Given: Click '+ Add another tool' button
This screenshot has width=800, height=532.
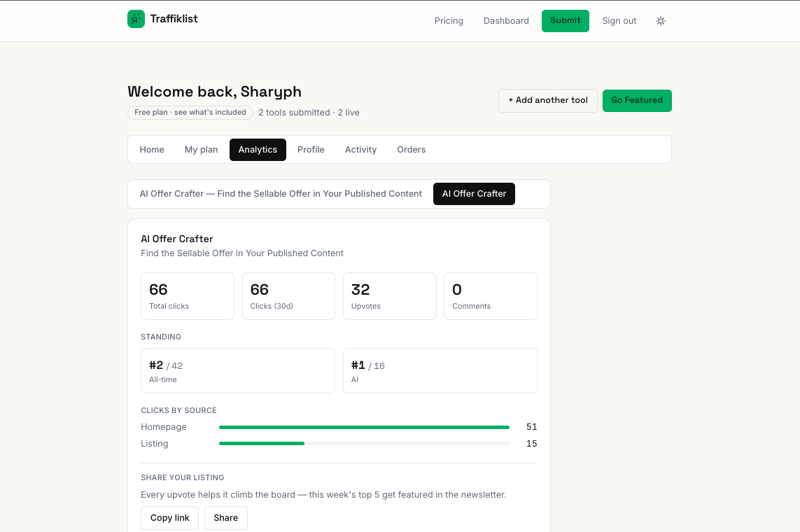Looking at the screenshot, I should coord(548,101).
